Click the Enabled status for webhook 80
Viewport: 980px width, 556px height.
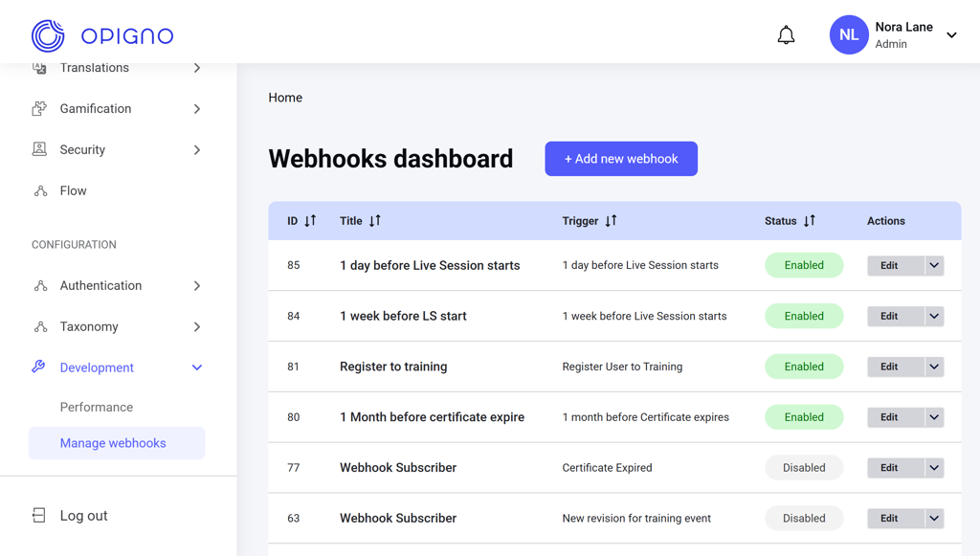(804, 417)
